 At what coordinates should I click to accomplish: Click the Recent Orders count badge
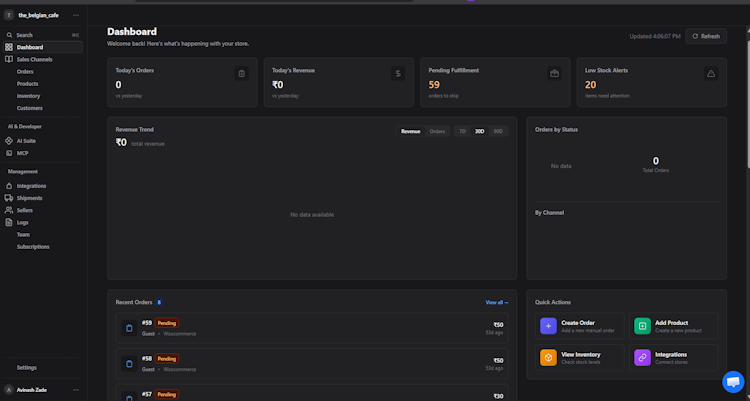[x=159, y=302]
